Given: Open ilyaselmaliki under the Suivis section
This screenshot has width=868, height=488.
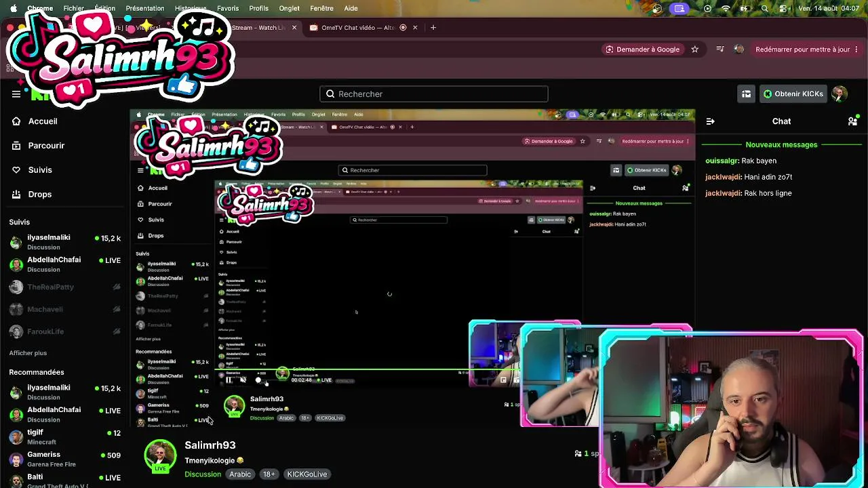Looking at the screenshot, I should tap(64, 242).
